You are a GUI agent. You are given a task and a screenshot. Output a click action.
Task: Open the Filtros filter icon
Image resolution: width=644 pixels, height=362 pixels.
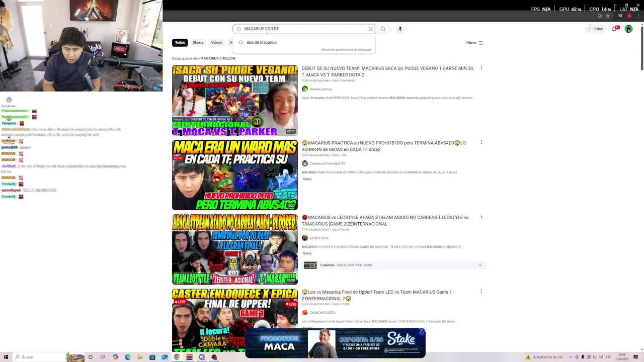[481, 43]
